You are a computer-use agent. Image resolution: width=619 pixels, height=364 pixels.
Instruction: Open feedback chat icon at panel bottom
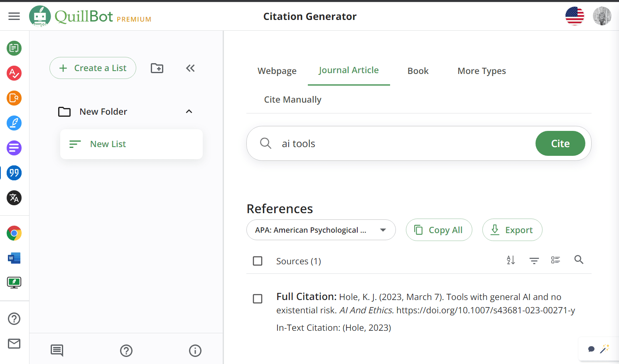pyautogui.click(x=57, y=351)
